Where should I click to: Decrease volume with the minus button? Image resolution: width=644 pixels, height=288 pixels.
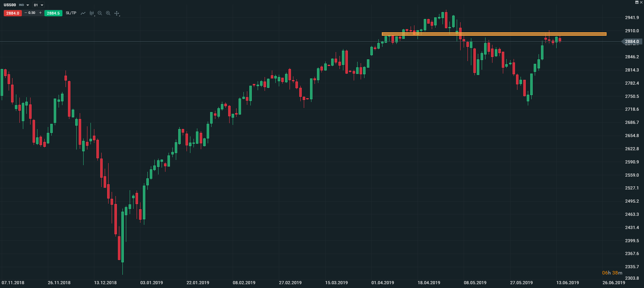(x=26, y=13)
